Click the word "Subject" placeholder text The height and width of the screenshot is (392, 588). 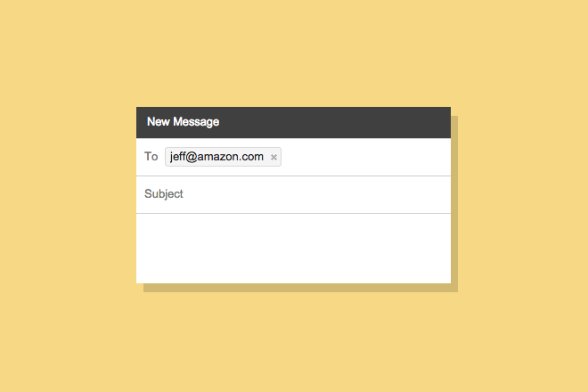click(164, 194)
